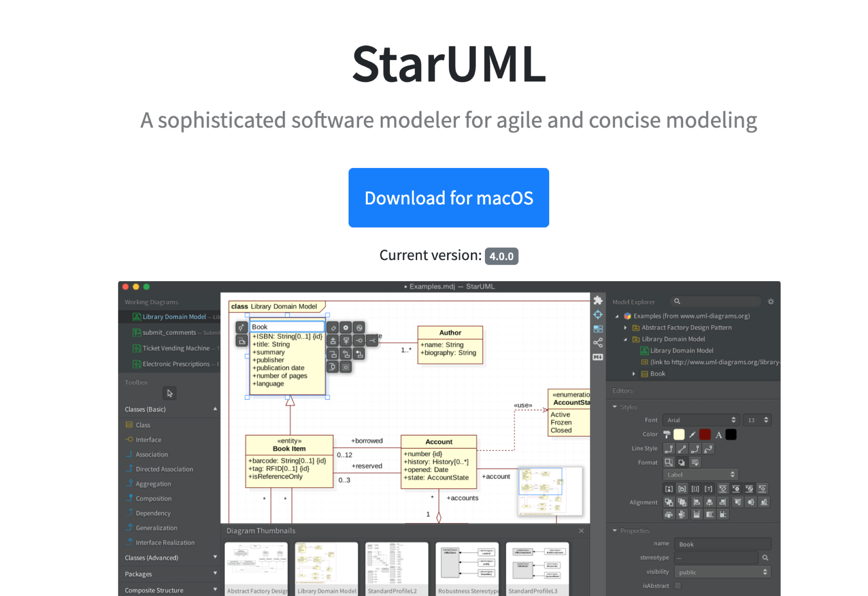Choose the curve line style
The width and height of the screenshot is (868, 596).
coord(708,449)
